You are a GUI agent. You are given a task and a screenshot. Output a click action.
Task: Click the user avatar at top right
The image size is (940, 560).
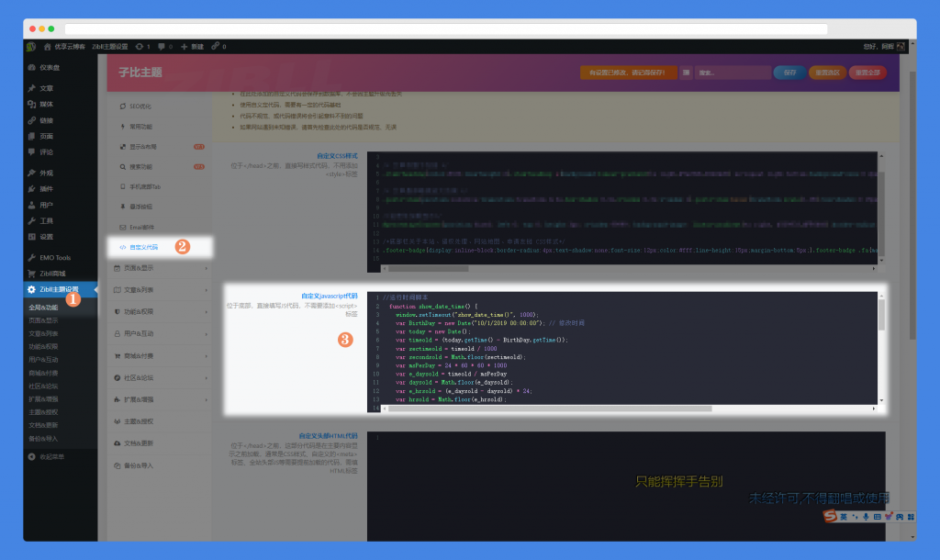[901, 46]
